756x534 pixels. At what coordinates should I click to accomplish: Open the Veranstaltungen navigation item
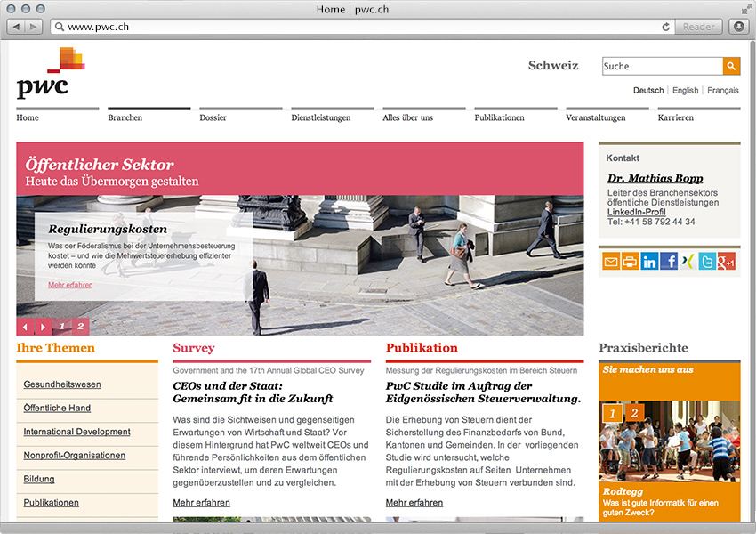click(595, 117)
